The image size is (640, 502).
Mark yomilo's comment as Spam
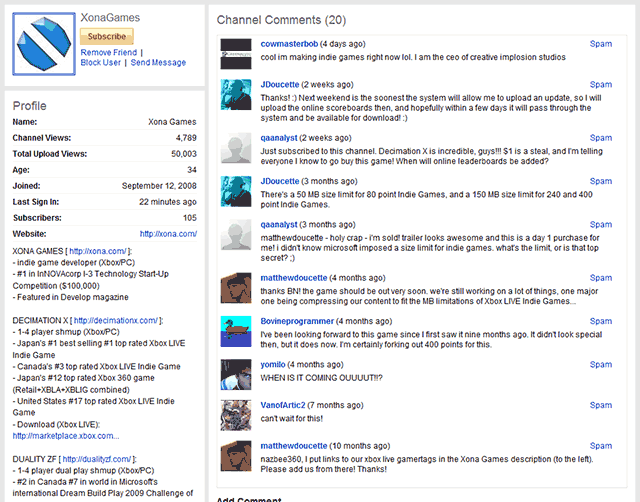coord(601,364)
